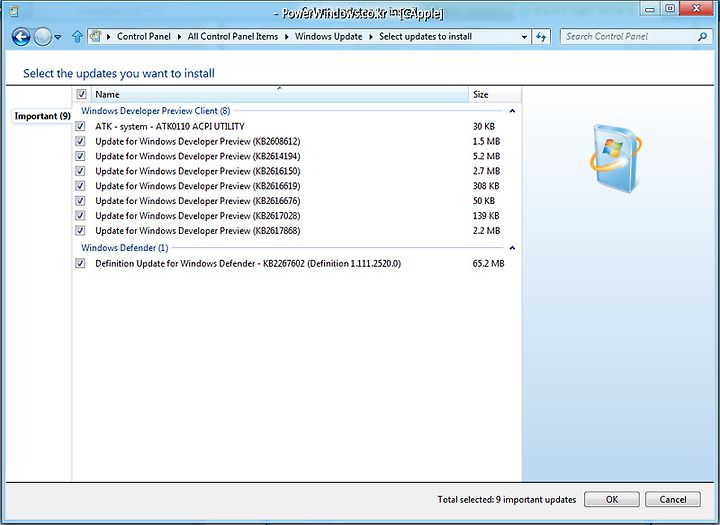Click the Control Panel icon in address bar
The image size is (720, 525).
pyautogui.click(x=96, y=36)
